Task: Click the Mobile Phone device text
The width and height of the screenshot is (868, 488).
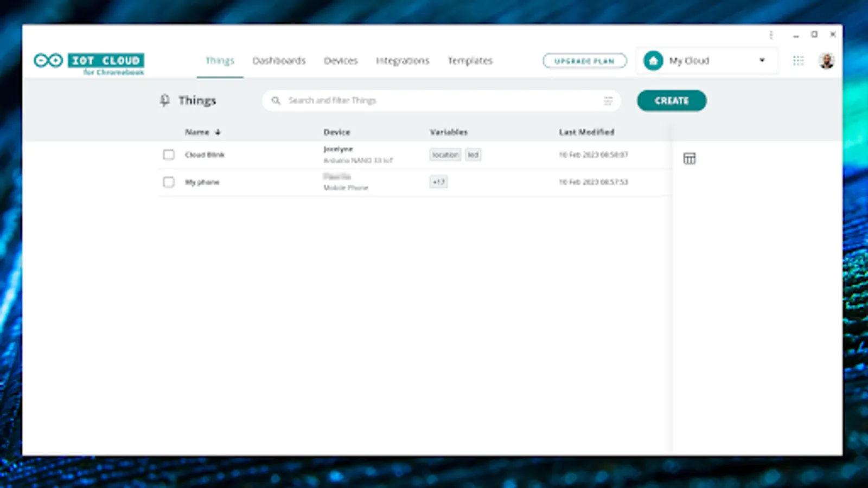Action: 346,188
